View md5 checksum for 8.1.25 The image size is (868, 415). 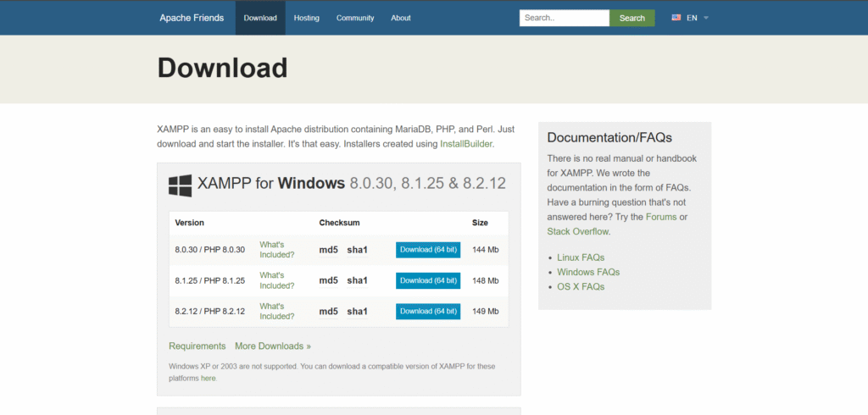pyautogui.click(x=328, y=280)
